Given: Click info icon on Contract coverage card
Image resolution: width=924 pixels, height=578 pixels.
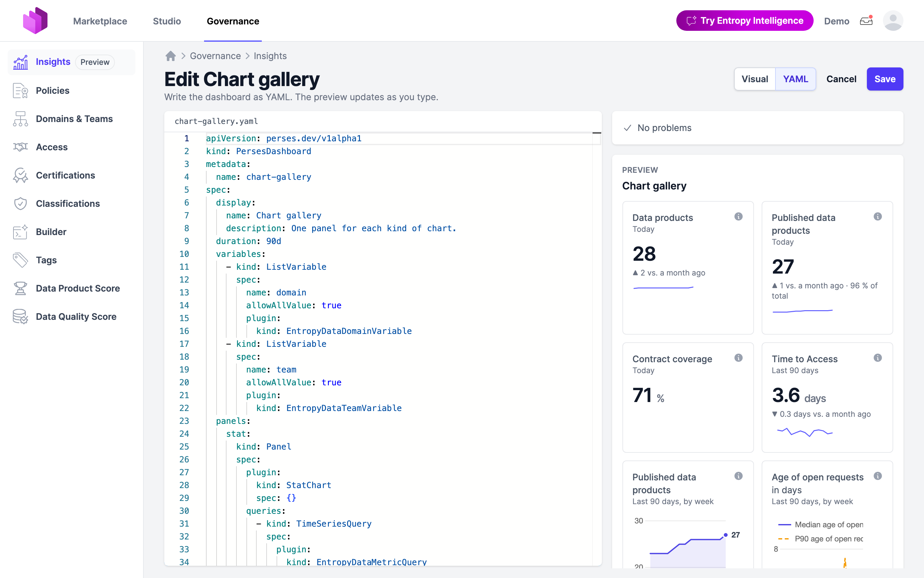Looking at the screenshot, I should click(739, 358).
